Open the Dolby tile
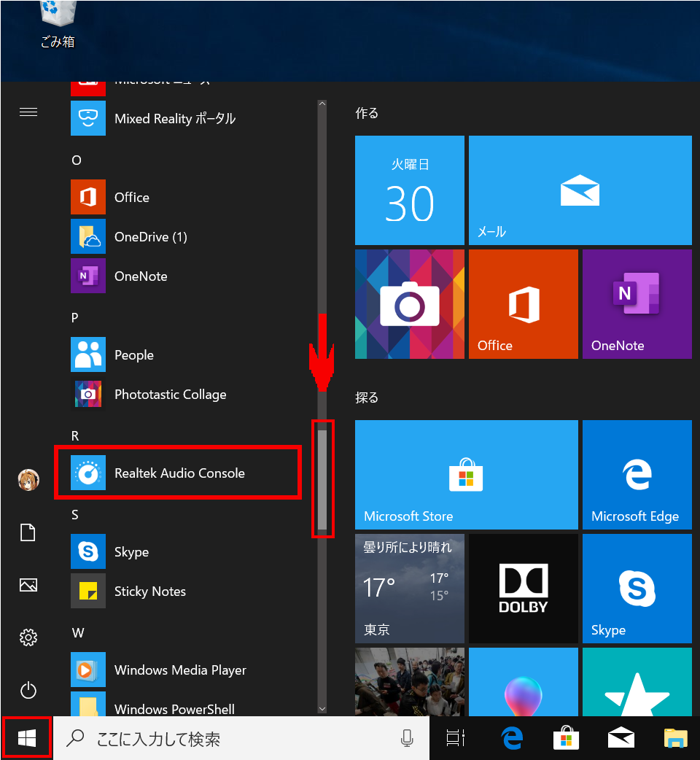Viewport: 700px width, 760px height. tap(524, 589)
